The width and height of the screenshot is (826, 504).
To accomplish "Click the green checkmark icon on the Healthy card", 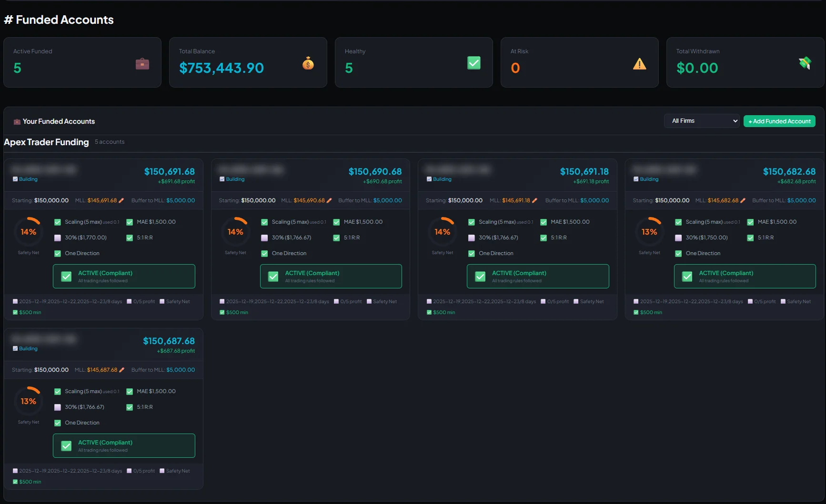I will (x=473, y=62).
